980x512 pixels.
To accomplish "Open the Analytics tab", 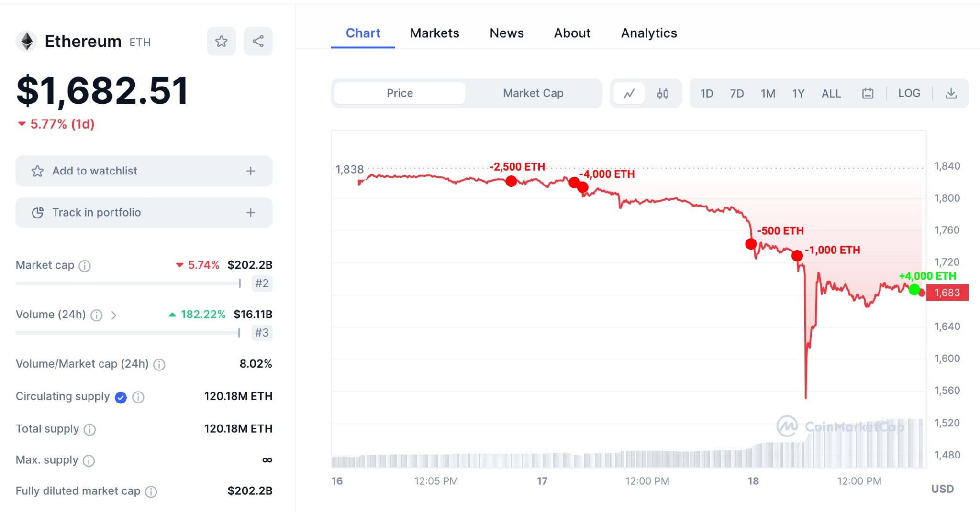I will coord(648,33).
